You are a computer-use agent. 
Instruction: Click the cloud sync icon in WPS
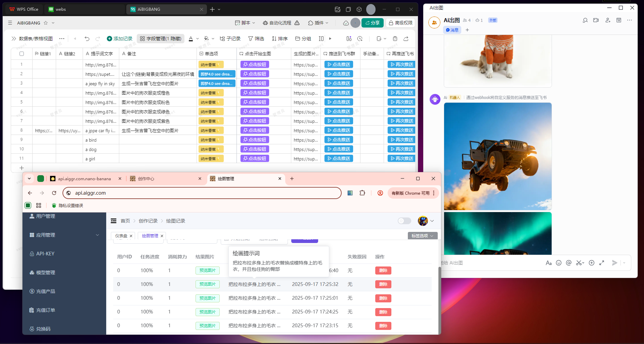(x=346, y=23)
